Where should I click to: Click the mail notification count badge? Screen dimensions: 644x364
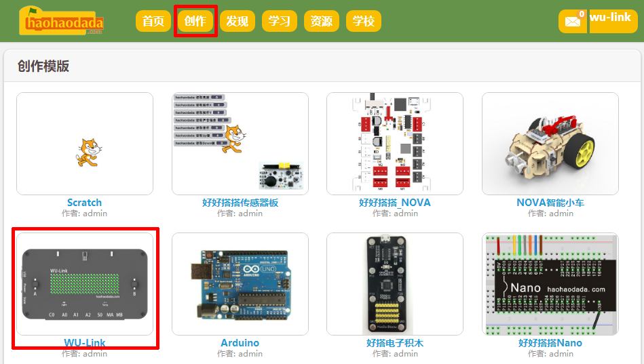pos(582,14)
